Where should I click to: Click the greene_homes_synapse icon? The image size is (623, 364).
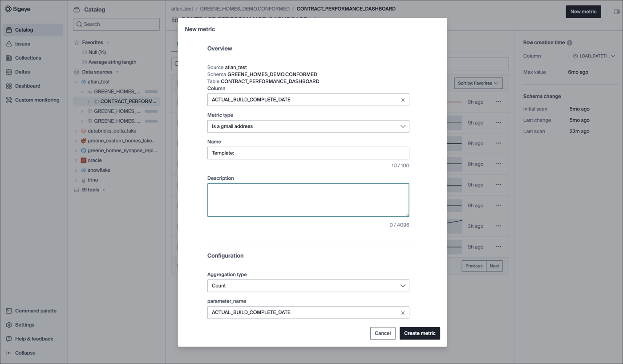[83, 150]
